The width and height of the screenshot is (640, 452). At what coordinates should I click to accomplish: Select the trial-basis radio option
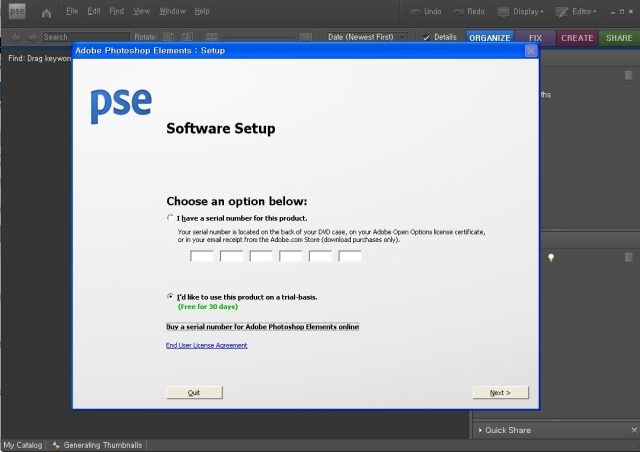[x=170, y=296]
